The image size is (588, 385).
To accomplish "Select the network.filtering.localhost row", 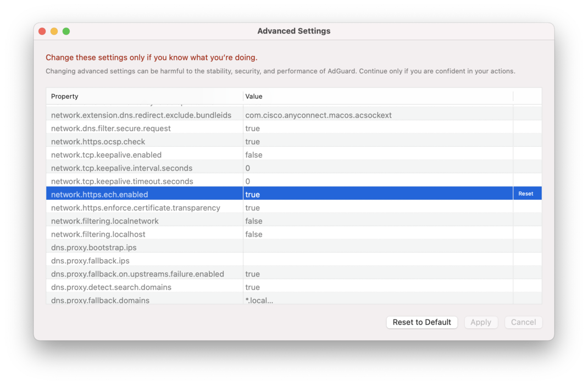I will click(137, 234).
